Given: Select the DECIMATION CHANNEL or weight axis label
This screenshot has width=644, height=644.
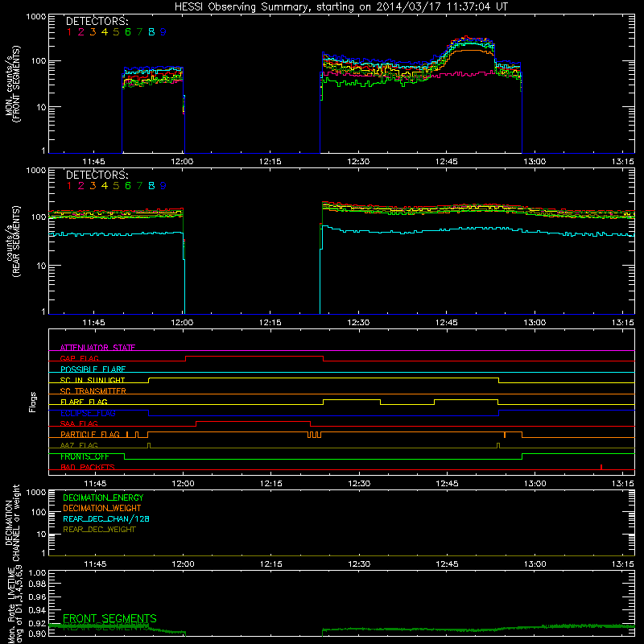Looking at the screenshot, I should click(x=12, y=522).
